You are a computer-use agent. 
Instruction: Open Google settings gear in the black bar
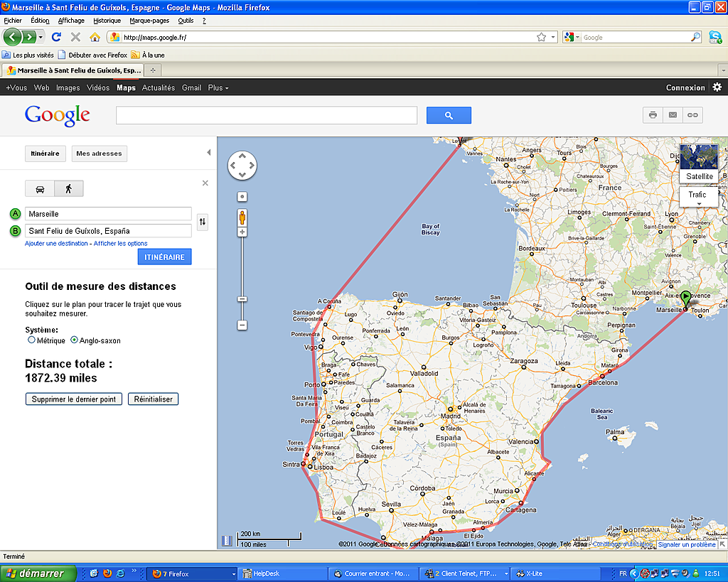(717, 87)
